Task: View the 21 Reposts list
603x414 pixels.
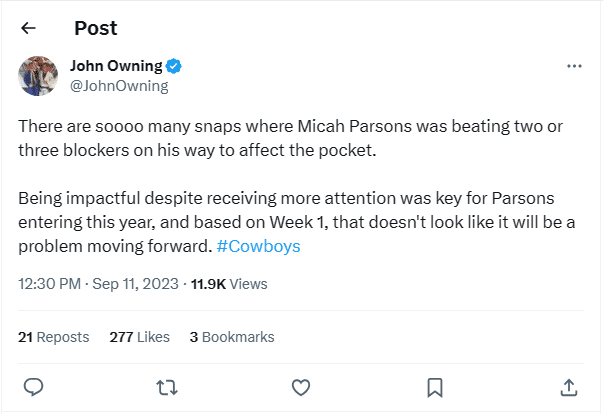Action: (x=54, y=337)
